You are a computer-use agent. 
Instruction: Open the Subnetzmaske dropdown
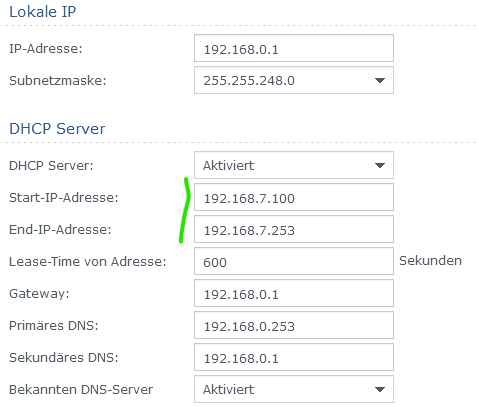[294, 80]
